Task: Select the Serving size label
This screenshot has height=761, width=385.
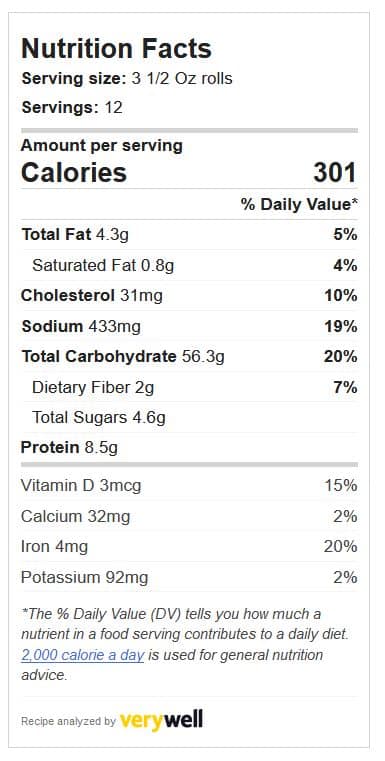Action: 74,79
